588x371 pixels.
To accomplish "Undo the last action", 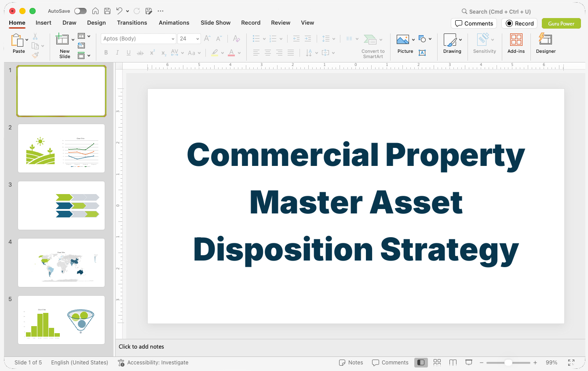I will click(119, 11).
